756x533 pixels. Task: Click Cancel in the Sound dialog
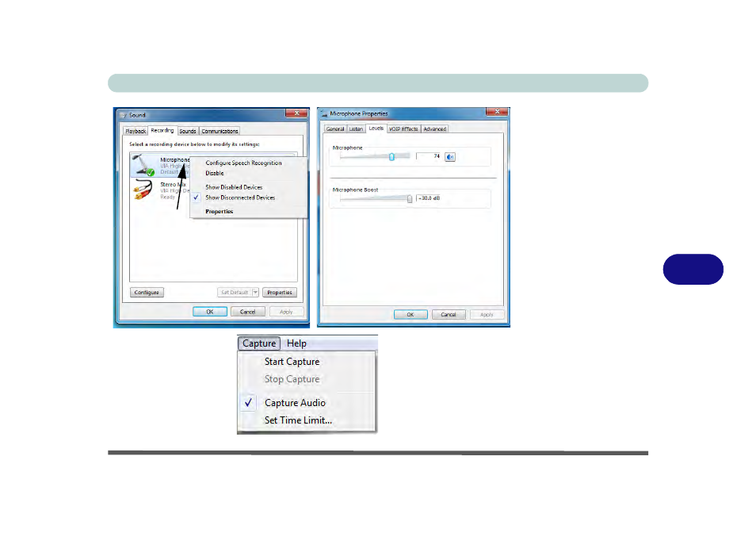point(248,312)
